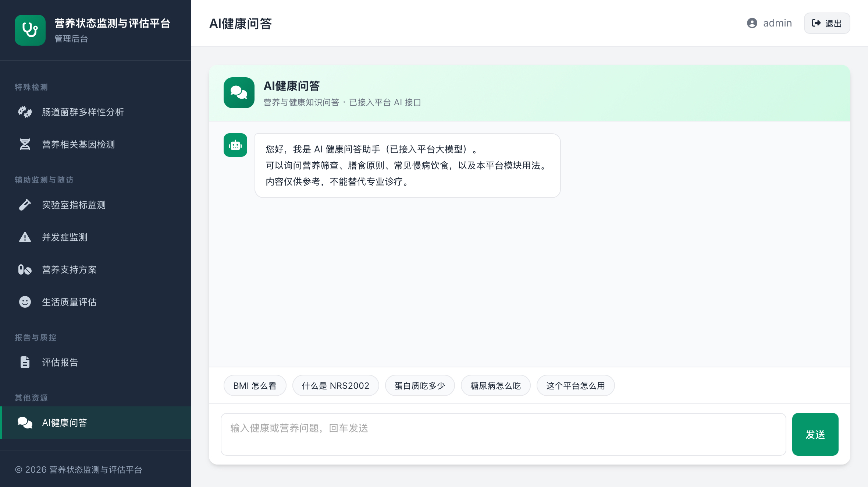The width and height of the screenshot is (868, 487).
Task: Pick the 蛋白质吃多少 suggestion chip
Action: (420, 385)
